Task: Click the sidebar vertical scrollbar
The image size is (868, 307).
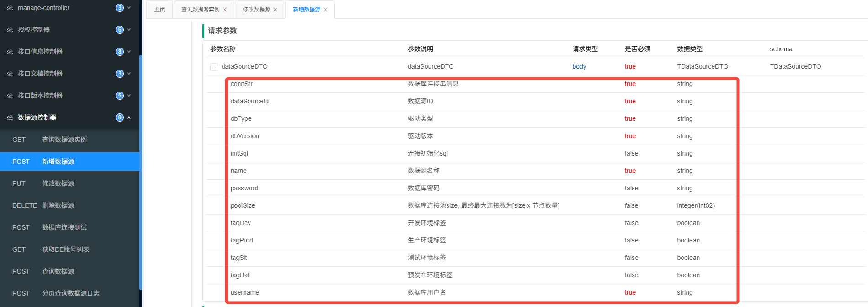Action: [x=141, y=174]
